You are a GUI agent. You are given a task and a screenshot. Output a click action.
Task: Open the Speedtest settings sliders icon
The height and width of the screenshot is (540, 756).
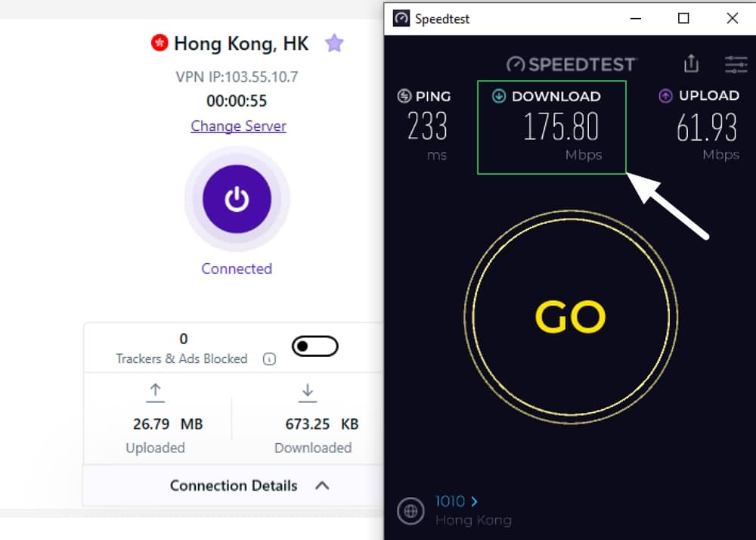(736, 64)
